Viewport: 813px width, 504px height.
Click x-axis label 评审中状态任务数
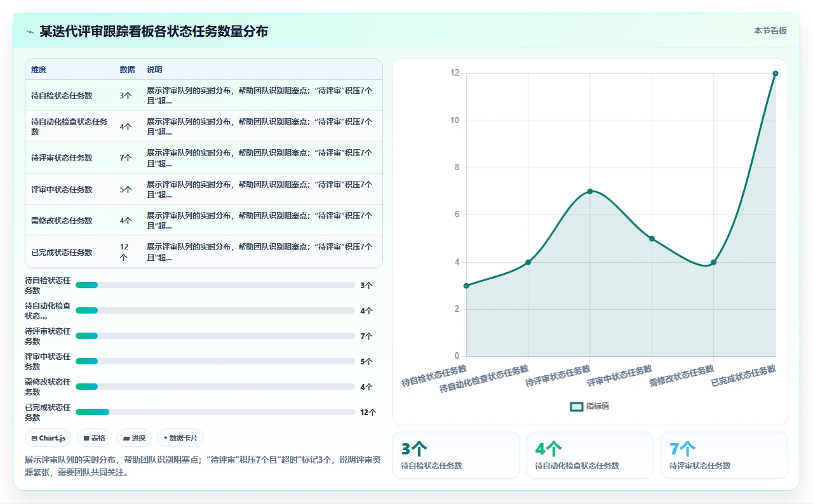pyautogui.click(x=620, y=375)
